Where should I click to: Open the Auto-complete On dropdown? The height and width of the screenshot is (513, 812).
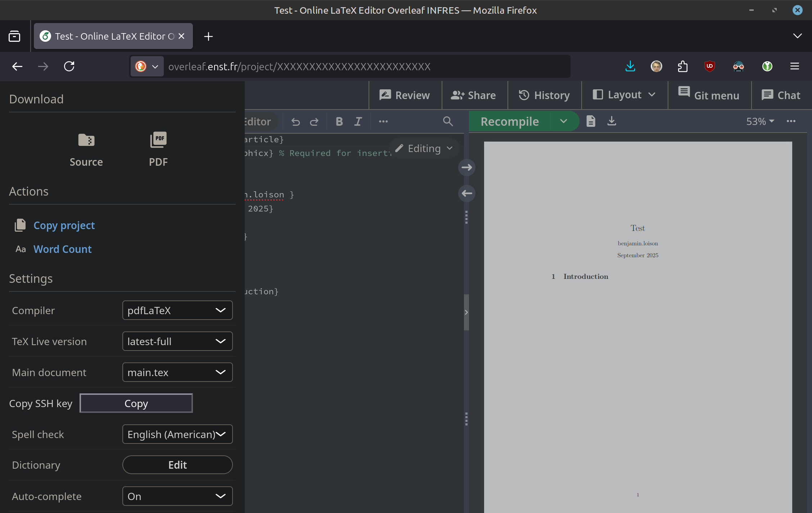(x=177, y=496)
